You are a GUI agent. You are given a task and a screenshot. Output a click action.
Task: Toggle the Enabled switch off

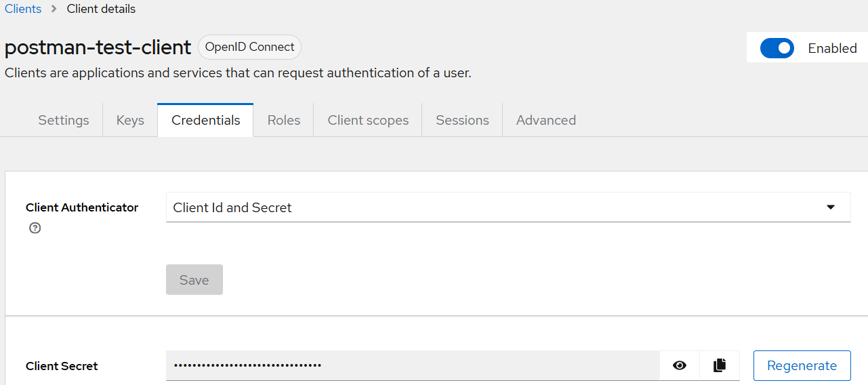[x=777, y=48]
